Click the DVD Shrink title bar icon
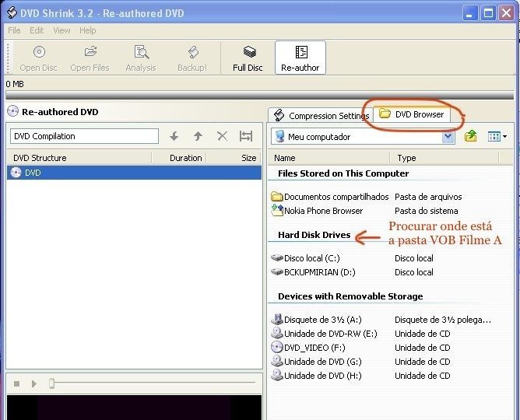 (x=12, y=13)
